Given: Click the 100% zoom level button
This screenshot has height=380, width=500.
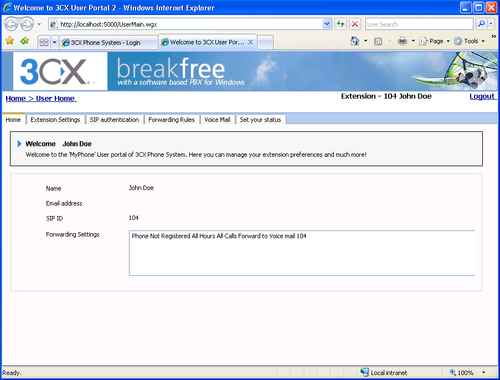Looking at the screenshot, I should [462, 372].
